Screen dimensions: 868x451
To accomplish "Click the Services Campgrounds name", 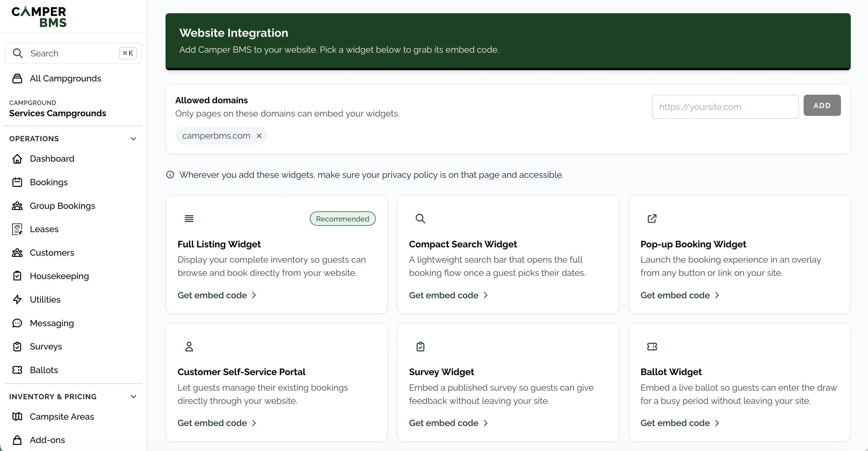I will [57, 113].
